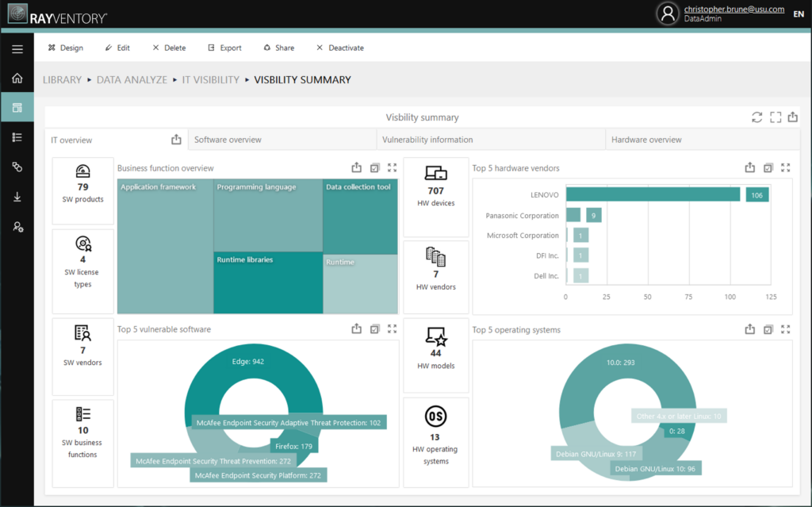The image size is (812, 507).
Task: Open the user account menu for christopher.brune
Action: (x=668, y=13)
